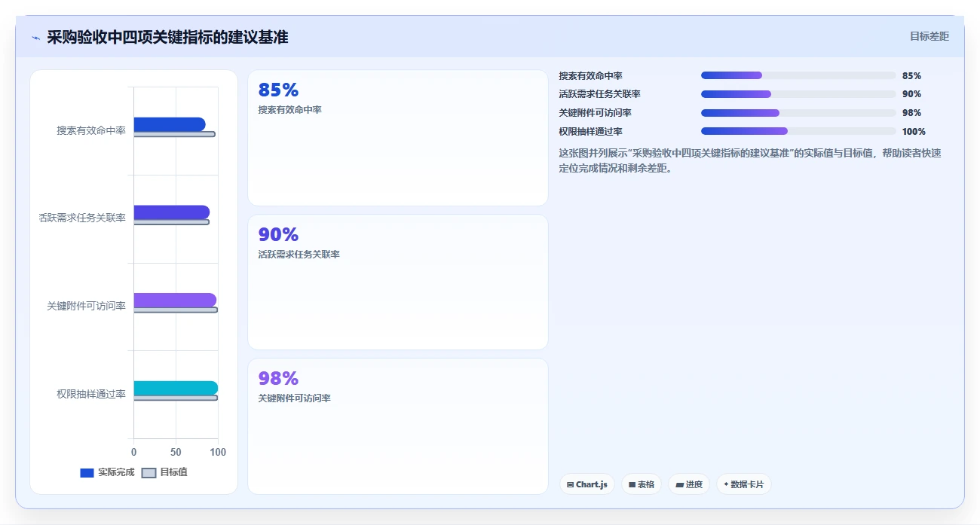Select the Chart.js tag chip
Image resolution: width=980 pixels, height=525 pixels.
tap(587, 484)
